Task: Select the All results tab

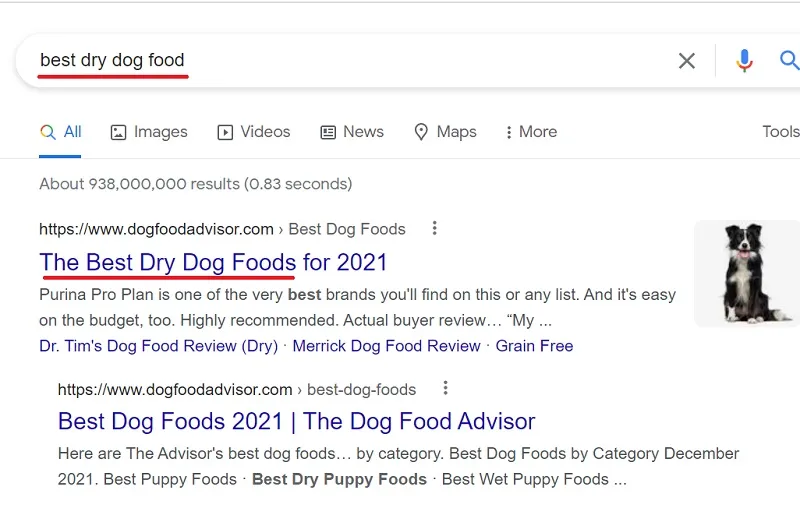Action: coord(60,132)
